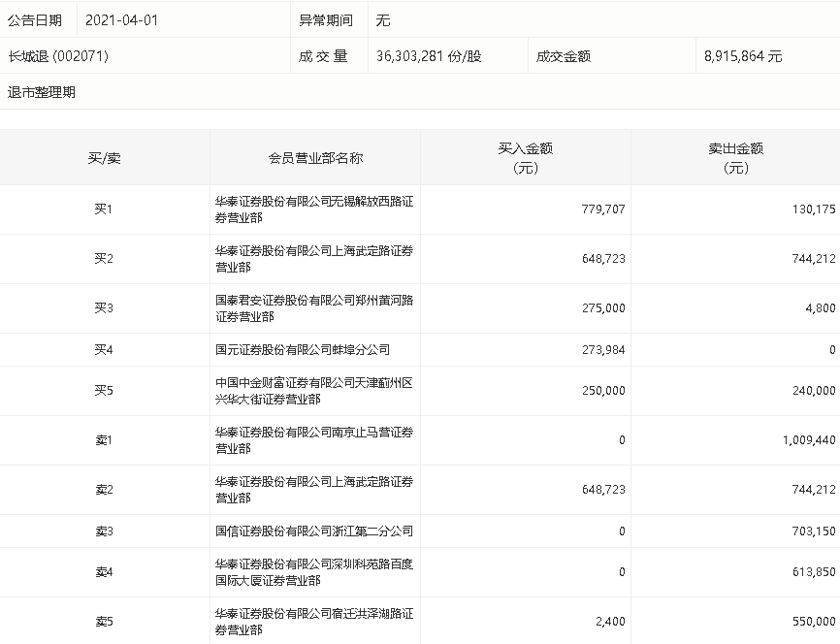Click the '成交量' label
840x644 pixels.
[323, 55]
